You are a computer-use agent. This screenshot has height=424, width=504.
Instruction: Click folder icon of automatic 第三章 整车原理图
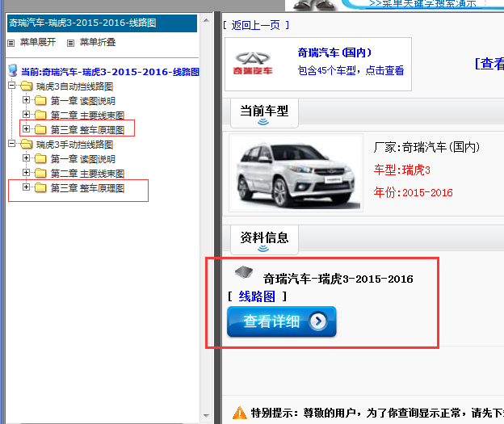tap(40, 129)
